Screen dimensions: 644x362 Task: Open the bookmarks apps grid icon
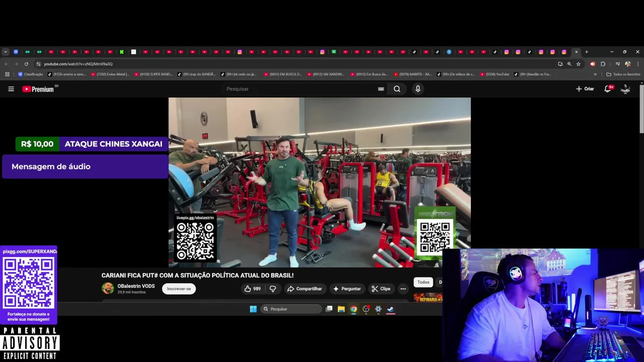pos(7,74)
